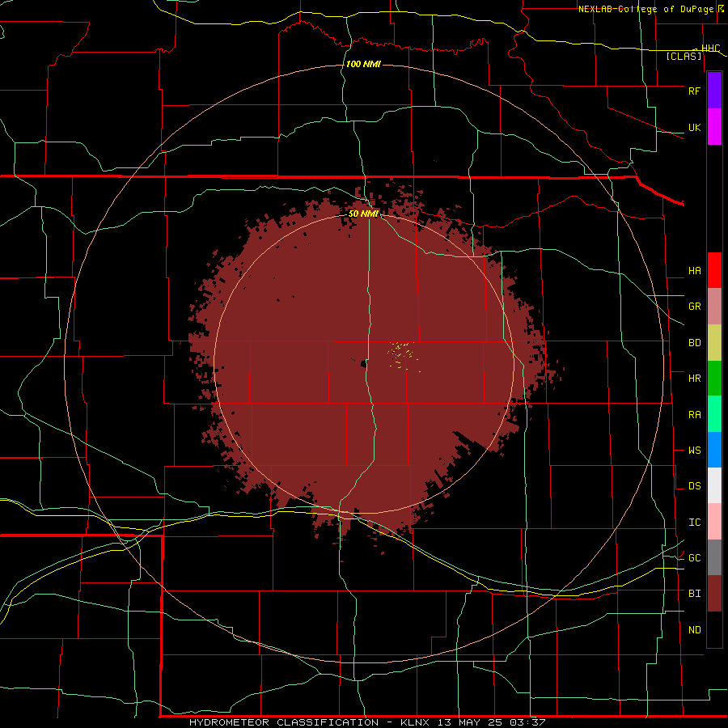Click the "HR" legend label
The width and height of the screenshot is (728, 728).
click(694, 379)
